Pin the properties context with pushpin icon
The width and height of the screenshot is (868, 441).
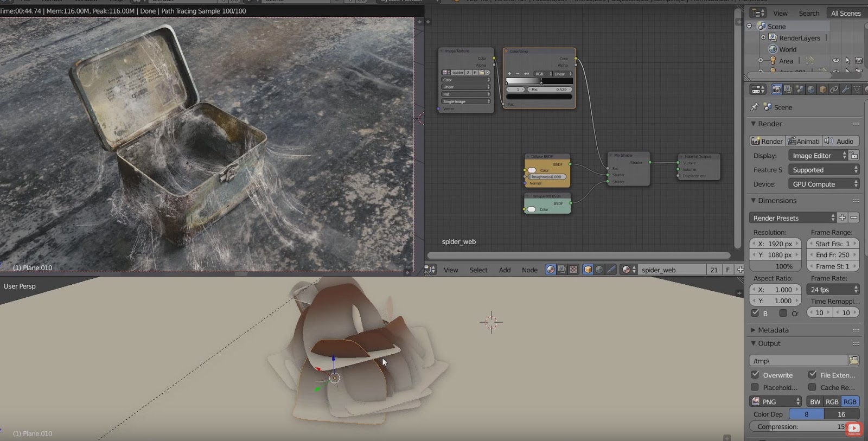[754, 107]
